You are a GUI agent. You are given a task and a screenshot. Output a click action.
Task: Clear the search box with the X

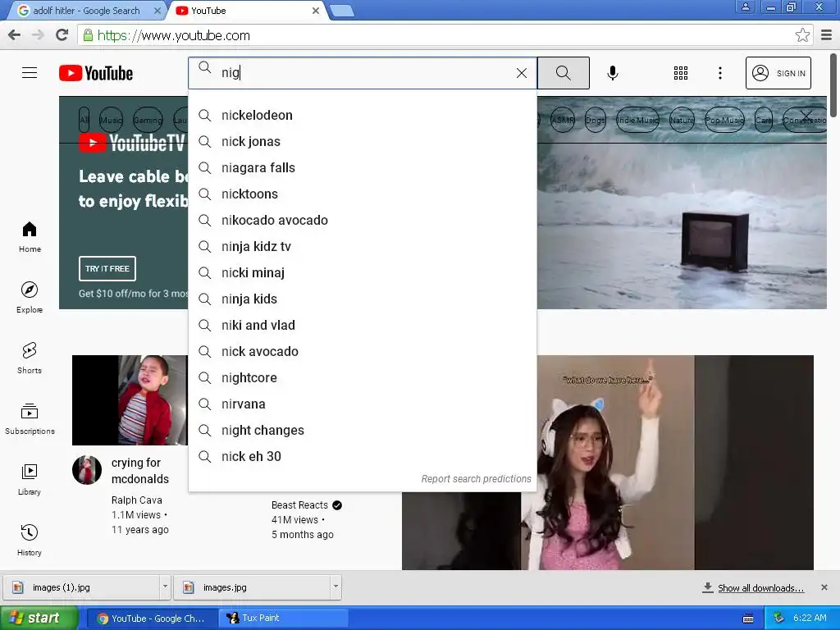(x=521, y=73)
